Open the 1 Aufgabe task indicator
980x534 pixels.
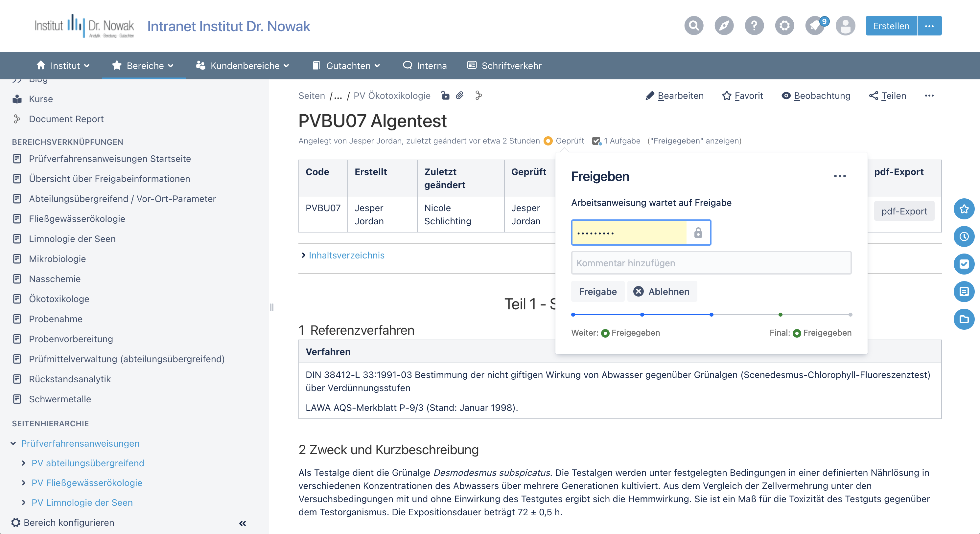[616, 141]
